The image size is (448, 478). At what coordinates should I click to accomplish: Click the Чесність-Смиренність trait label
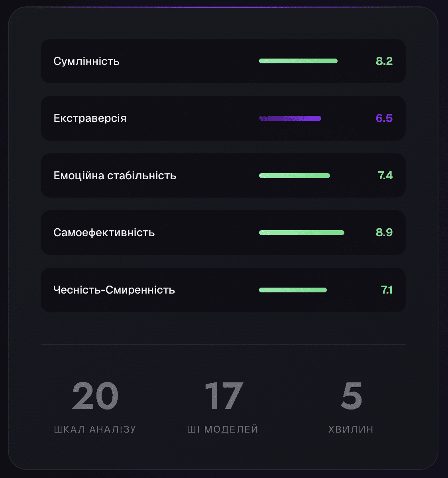pos(114,290)
